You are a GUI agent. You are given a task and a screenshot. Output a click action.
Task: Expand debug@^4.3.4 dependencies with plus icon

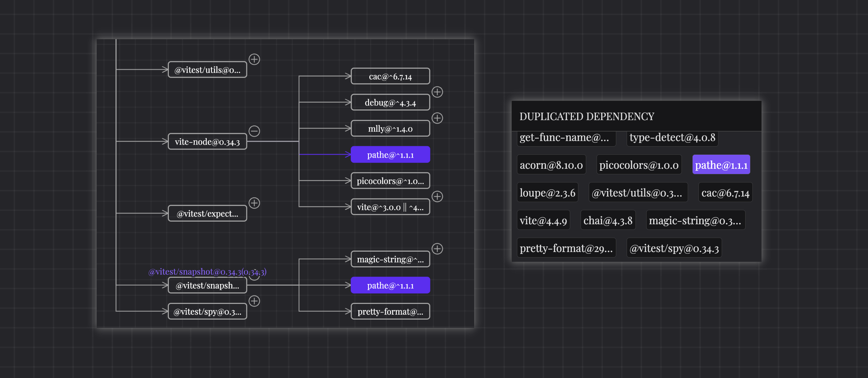(x=437, y=92)
